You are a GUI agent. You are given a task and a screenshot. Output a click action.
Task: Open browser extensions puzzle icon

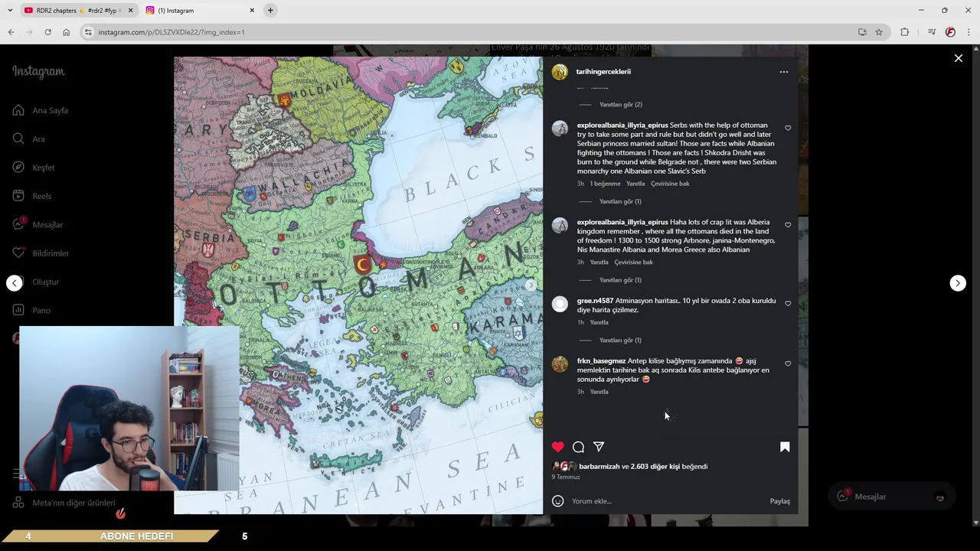pos(904,32)
